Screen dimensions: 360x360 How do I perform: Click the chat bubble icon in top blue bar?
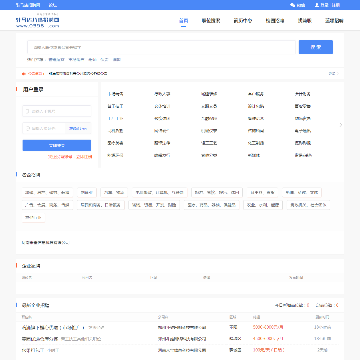tap(292, 5)
